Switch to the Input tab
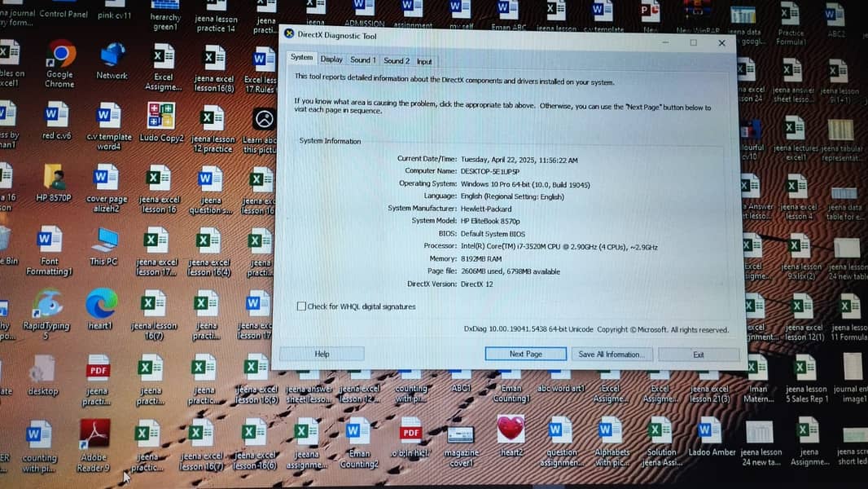868x489 pixels. click(424, 61)
